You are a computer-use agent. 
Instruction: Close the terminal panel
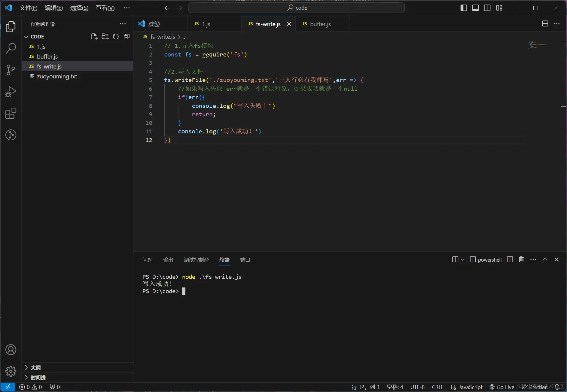click(556, 260)
